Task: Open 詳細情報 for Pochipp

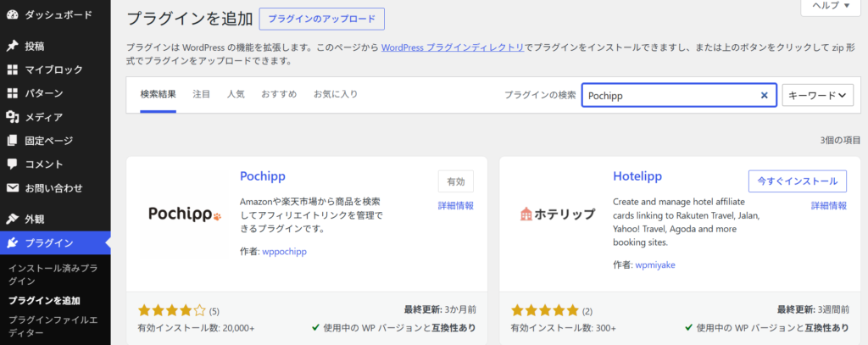Action: [455, 206]
